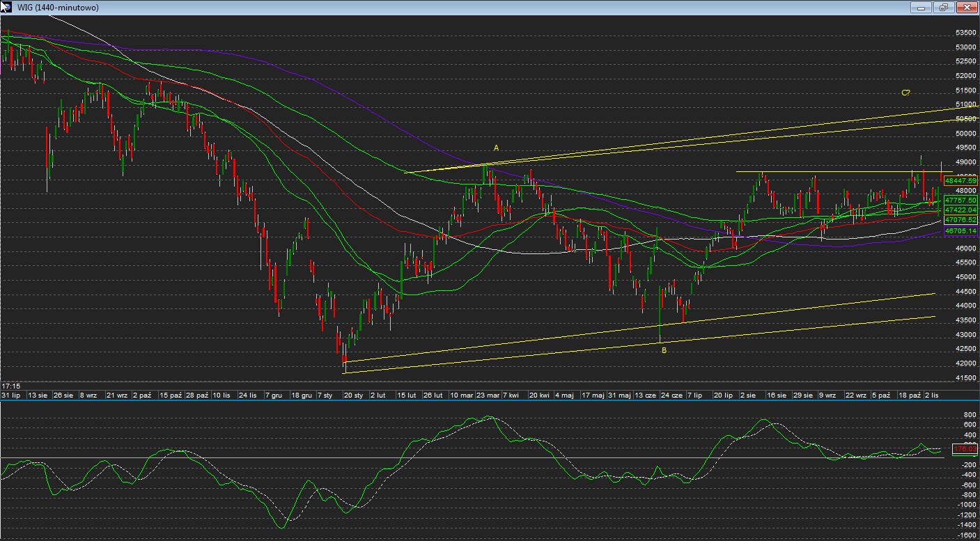Click the 18 gru date label
This screenshot has width=980, height=541.
[x=301, y=395]
